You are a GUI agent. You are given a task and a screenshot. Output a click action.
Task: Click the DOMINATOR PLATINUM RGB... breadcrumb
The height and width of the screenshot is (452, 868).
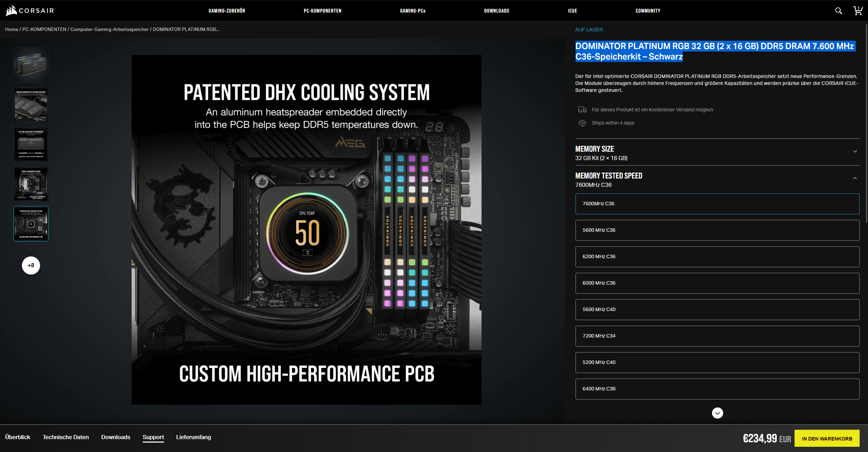pyautogui.click(x=186, y=29)
